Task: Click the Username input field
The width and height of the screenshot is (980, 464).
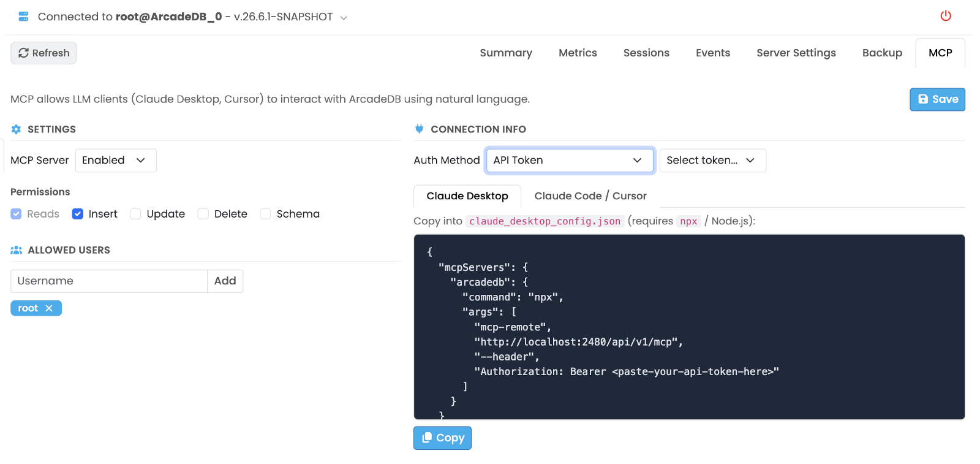Action: coord(109,281)
